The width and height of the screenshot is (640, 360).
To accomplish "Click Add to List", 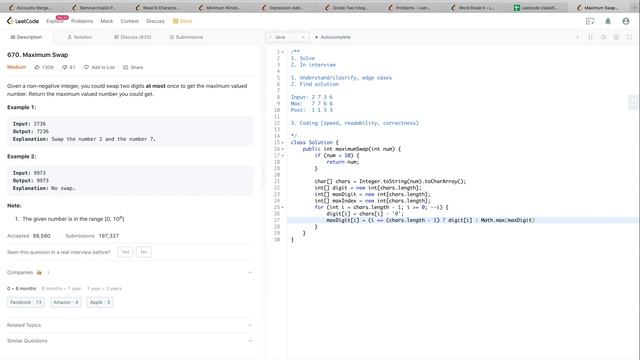I will pos(100,67).
